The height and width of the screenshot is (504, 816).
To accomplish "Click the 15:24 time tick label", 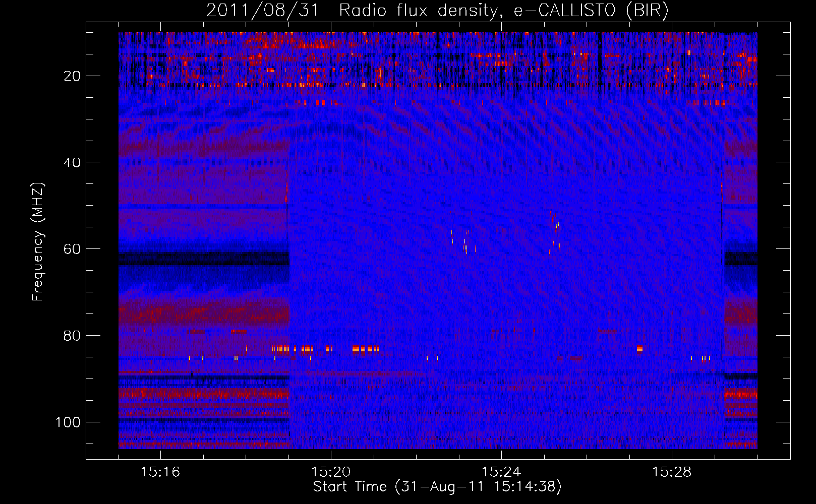I will [x=501, y=472].
